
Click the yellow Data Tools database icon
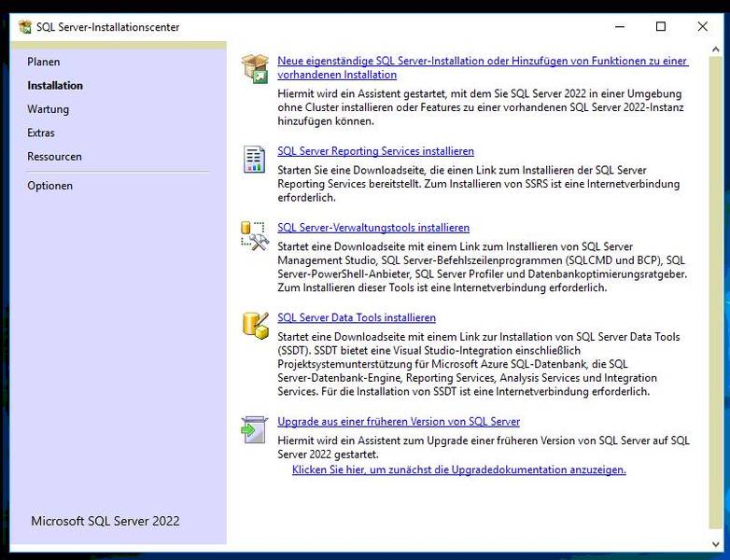[x=254, y=324]
